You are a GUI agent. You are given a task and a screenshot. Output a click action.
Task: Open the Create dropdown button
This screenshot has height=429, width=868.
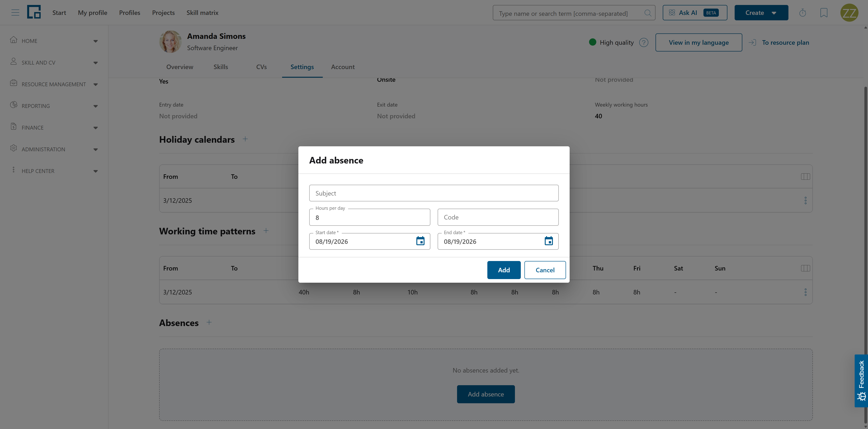[x=761, y=13]
